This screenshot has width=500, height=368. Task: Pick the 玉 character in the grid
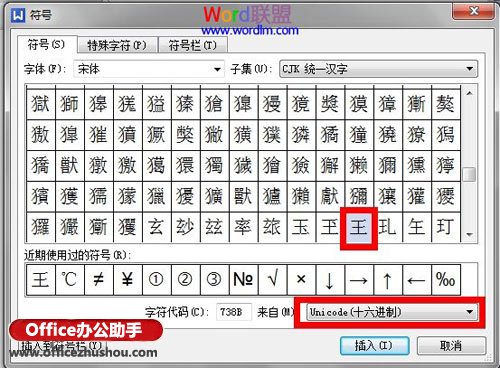[301, 228]
